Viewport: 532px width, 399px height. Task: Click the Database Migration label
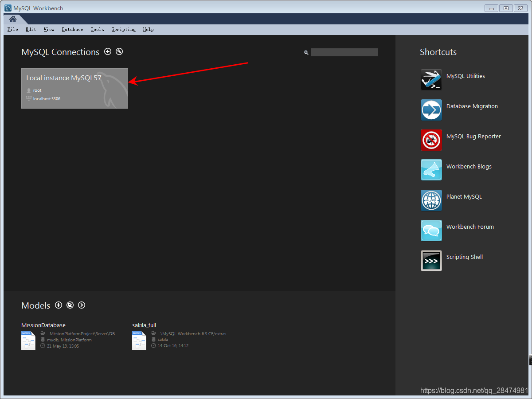tap(472, 106)
